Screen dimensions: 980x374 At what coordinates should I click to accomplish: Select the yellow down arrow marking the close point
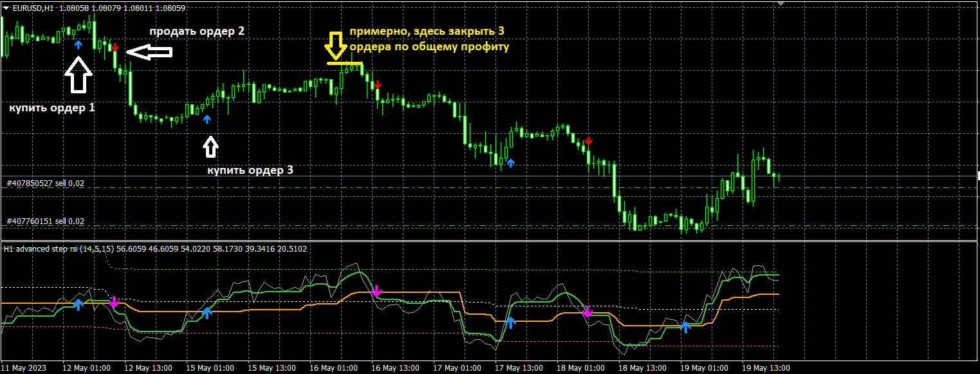tap(335, 45)
